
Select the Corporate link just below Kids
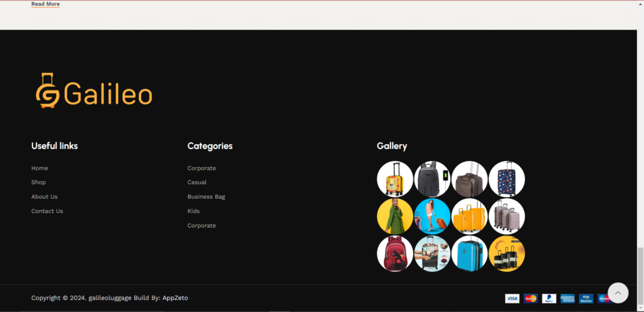pyautogui.click(x=202, y=225)
